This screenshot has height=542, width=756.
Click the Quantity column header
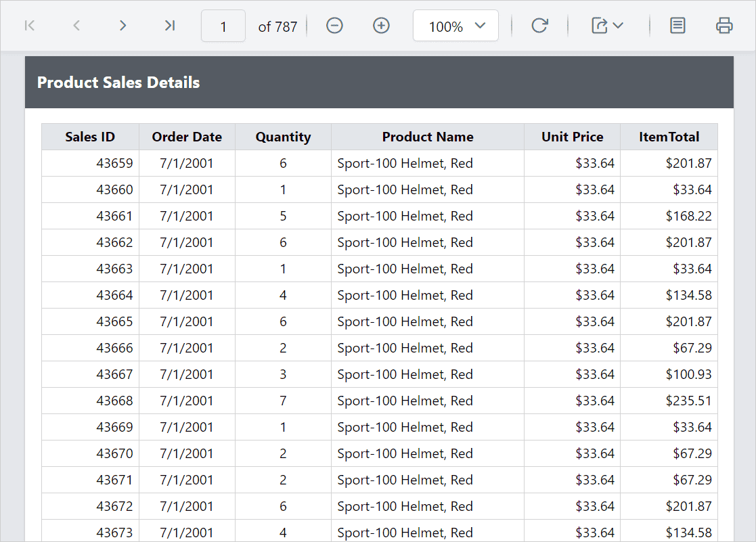(x=283, y=137)
